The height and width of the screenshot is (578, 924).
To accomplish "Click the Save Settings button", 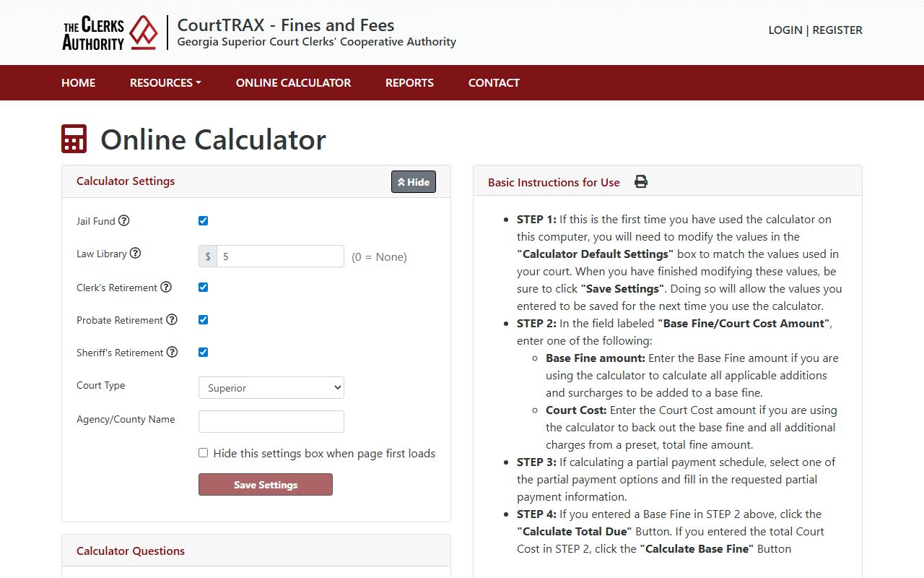I will tap(266, 485).
